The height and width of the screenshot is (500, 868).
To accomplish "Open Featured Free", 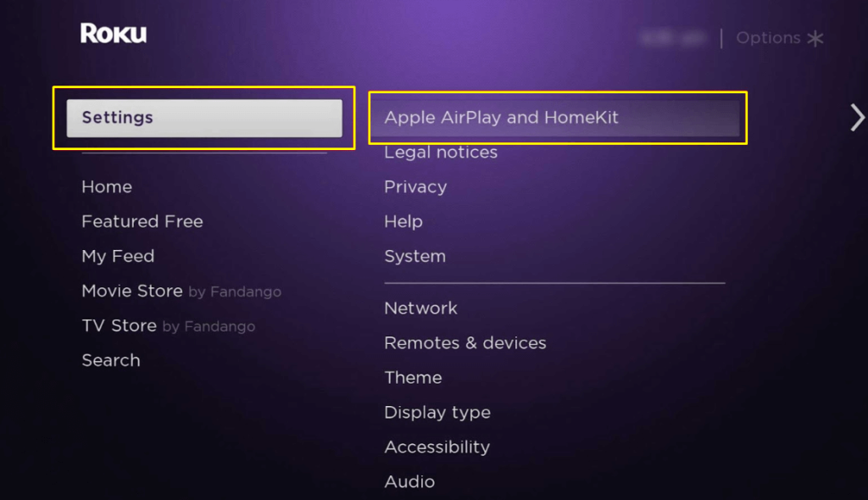I will 142,221.
